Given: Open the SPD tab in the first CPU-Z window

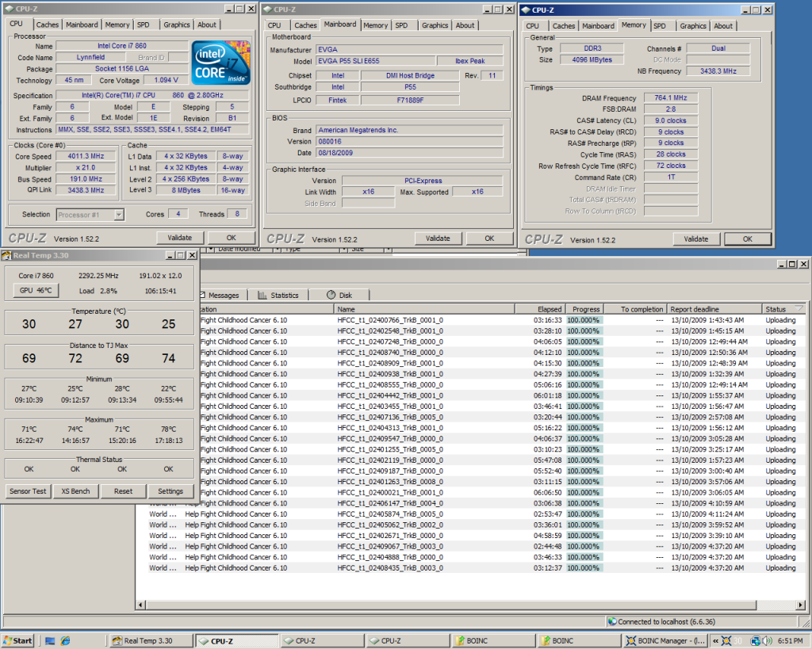Looking at the screenshot, I should (143, 25).
